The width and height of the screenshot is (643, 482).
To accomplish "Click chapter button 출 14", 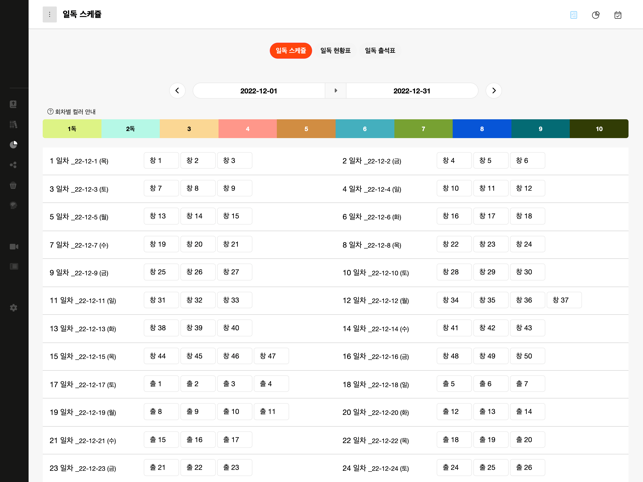I will (x=527, y=411).
